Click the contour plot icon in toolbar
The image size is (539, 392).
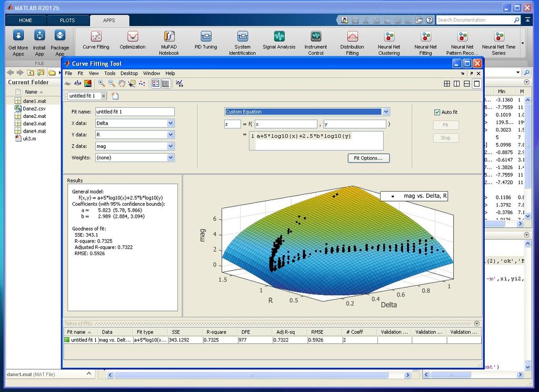coord(88,83)
